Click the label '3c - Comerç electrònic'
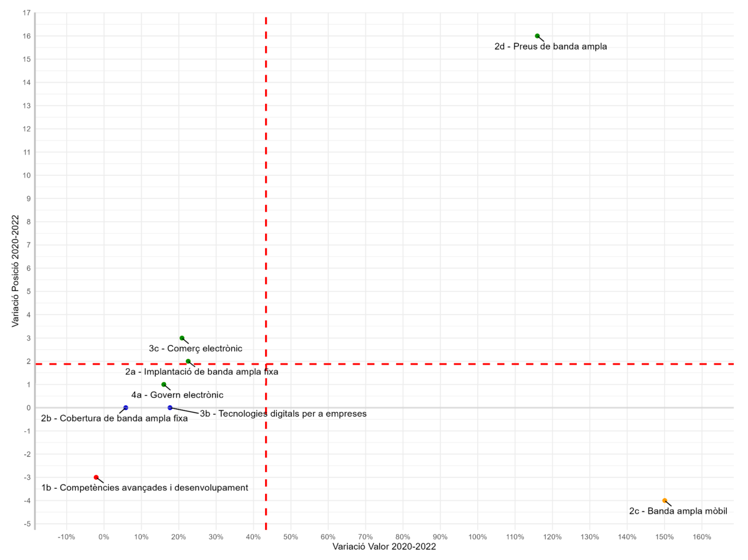Screen dimensions: 748x560 tap(195, 349)
